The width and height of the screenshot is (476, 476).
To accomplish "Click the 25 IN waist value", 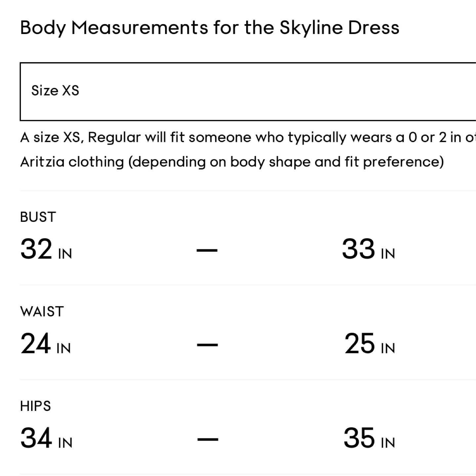I will 370,344.
